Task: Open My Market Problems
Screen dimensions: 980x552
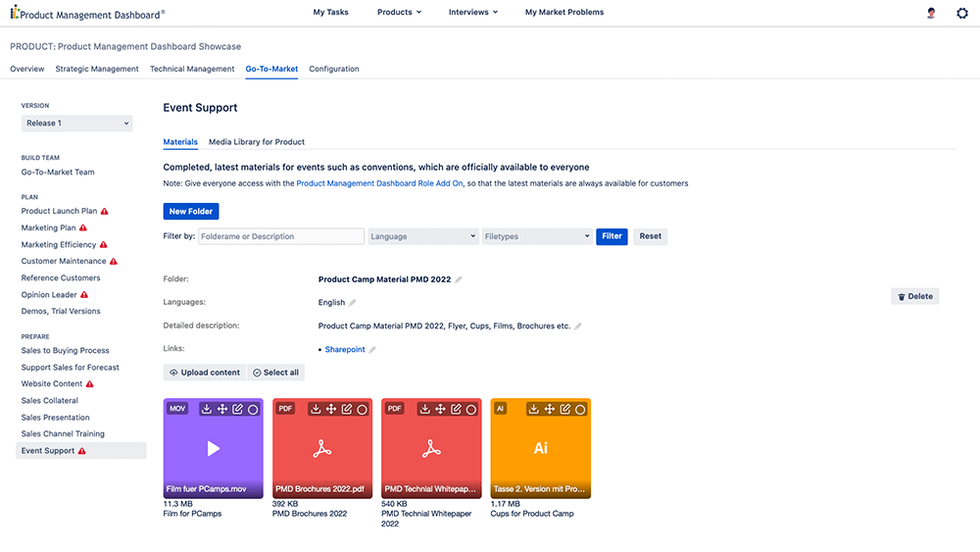Action: click(564, 12)
